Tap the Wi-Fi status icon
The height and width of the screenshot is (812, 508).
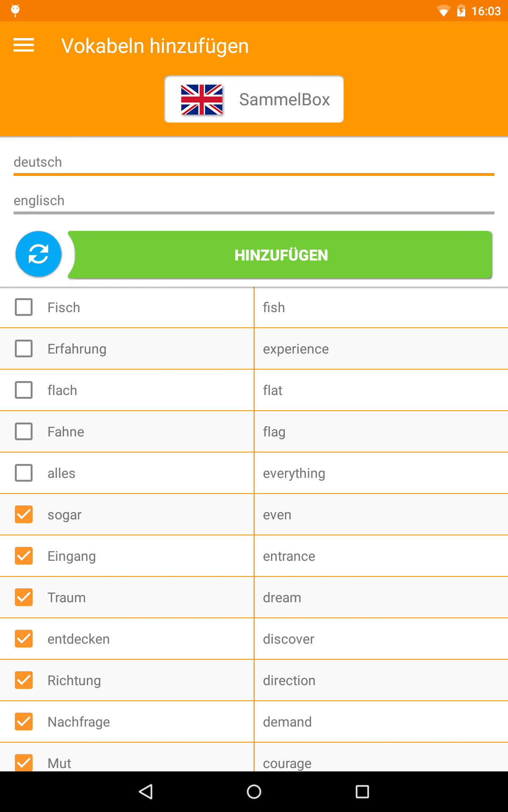pyautogui.click(x=443, y=11)
